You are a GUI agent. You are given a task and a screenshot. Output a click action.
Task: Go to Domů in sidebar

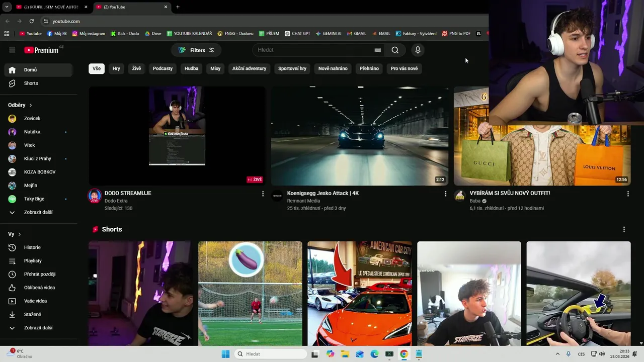39,70
